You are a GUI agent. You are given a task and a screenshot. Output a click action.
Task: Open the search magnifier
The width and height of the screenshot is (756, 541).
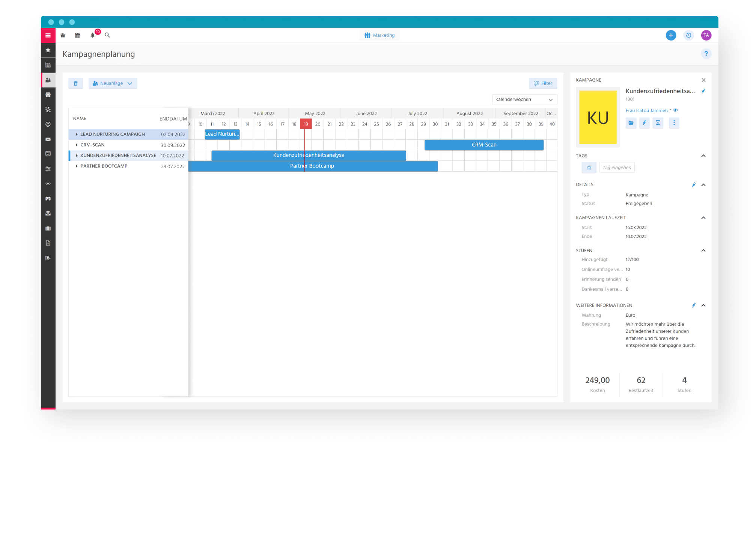point(107,35)
